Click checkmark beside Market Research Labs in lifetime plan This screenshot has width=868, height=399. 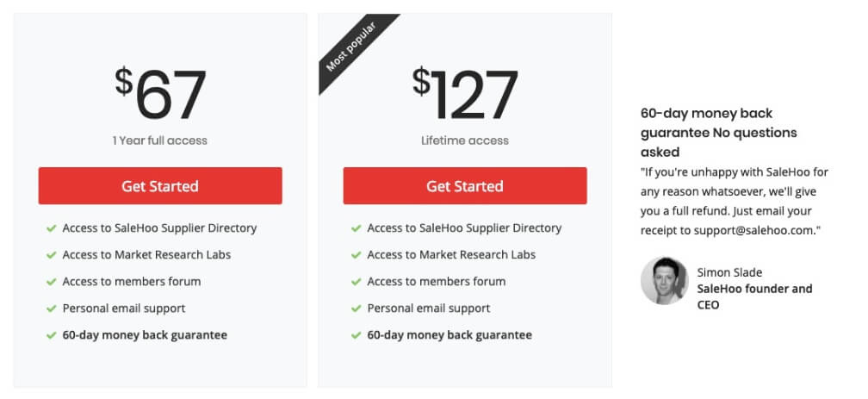pyautogui.click(x=356, y=255)
